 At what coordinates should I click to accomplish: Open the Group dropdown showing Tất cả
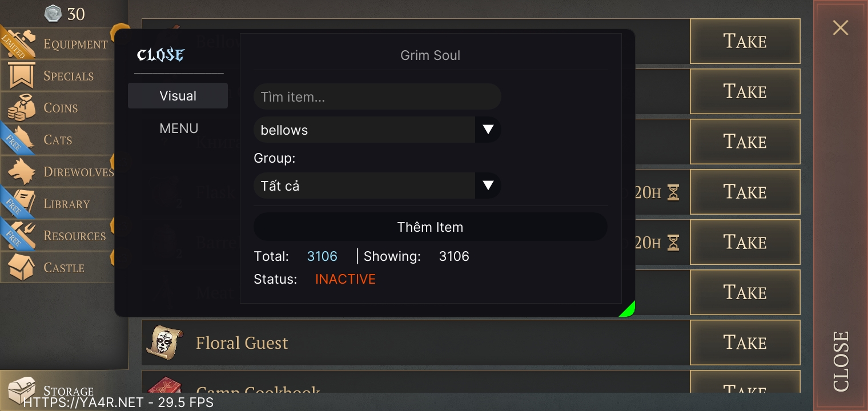pyautogui.click(x=488, y=186)
